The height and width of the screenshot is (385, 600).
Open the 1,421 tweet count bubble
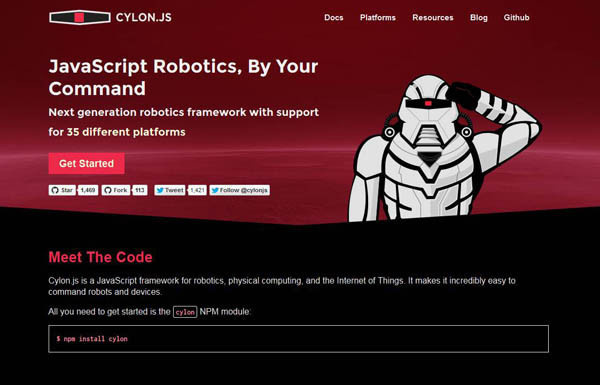197,190
